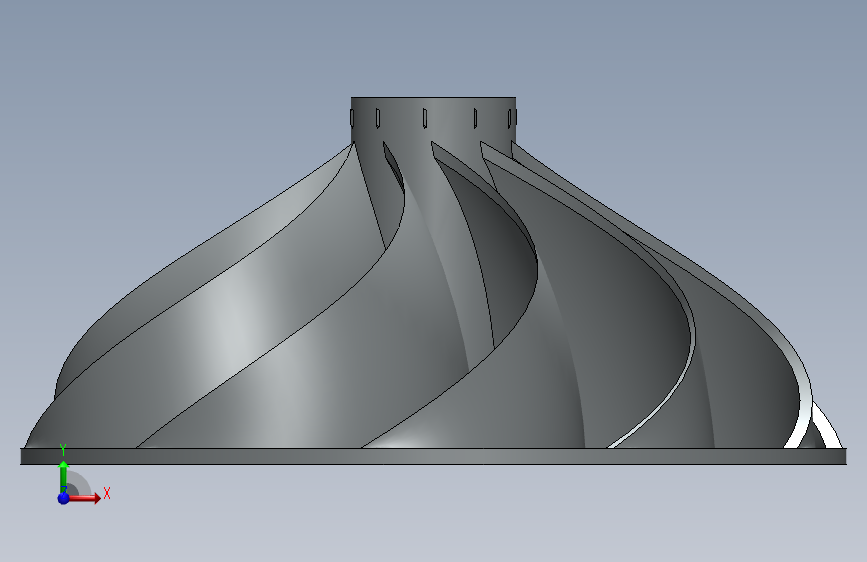
Task: Click the blue Z axis ball at triad origin
Action: [64, 498]
